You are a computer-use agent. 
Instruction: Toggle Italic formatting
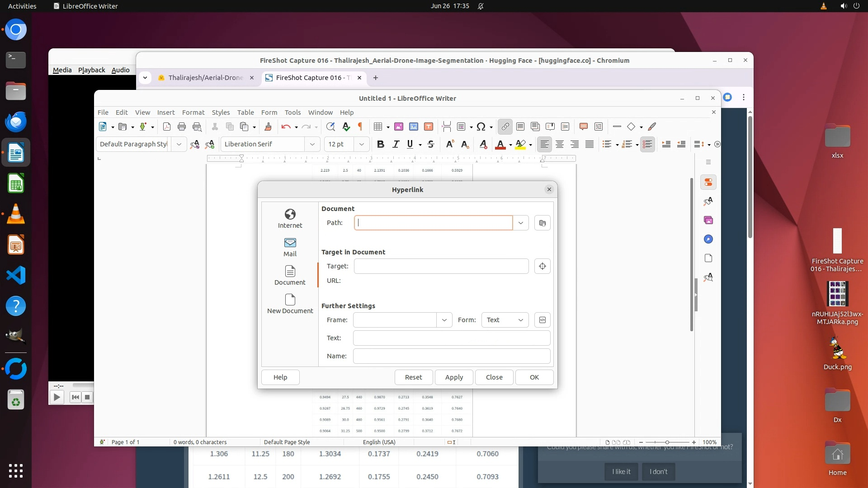pyautogui.click(x=396, y=144)
